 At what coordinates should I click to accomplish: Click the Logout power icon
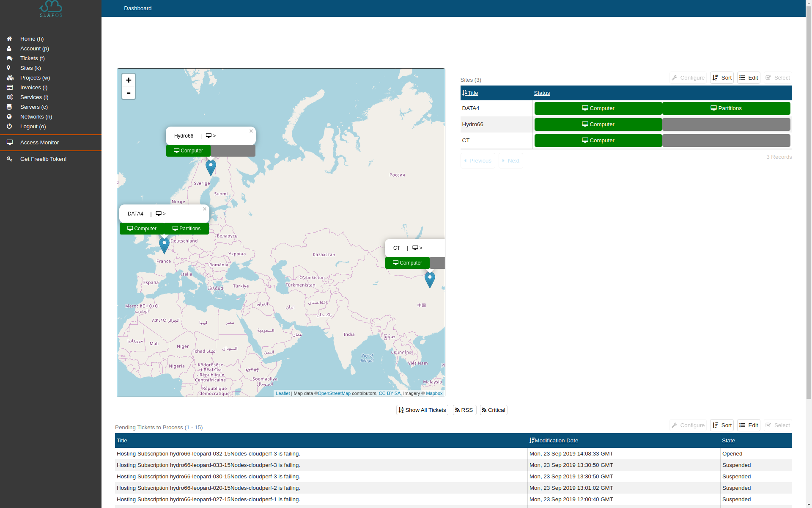(x=9, y=126)
